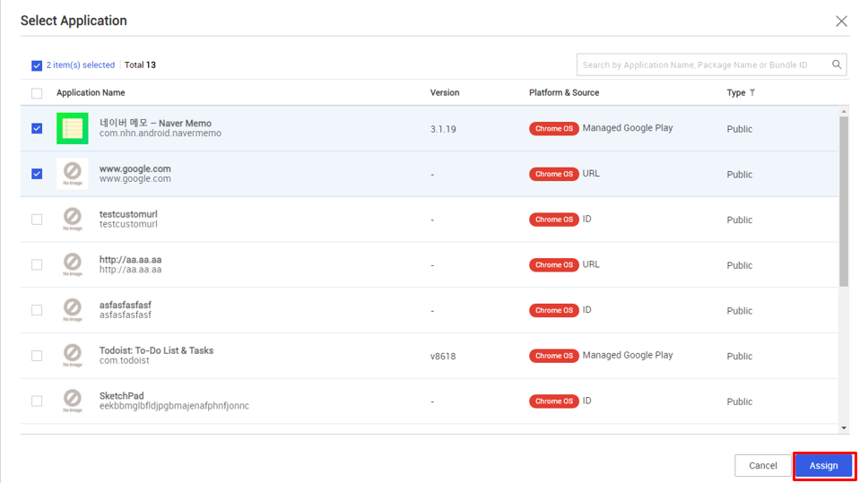
Task: Click the search magnifier icon
Action: pos(837,65)
